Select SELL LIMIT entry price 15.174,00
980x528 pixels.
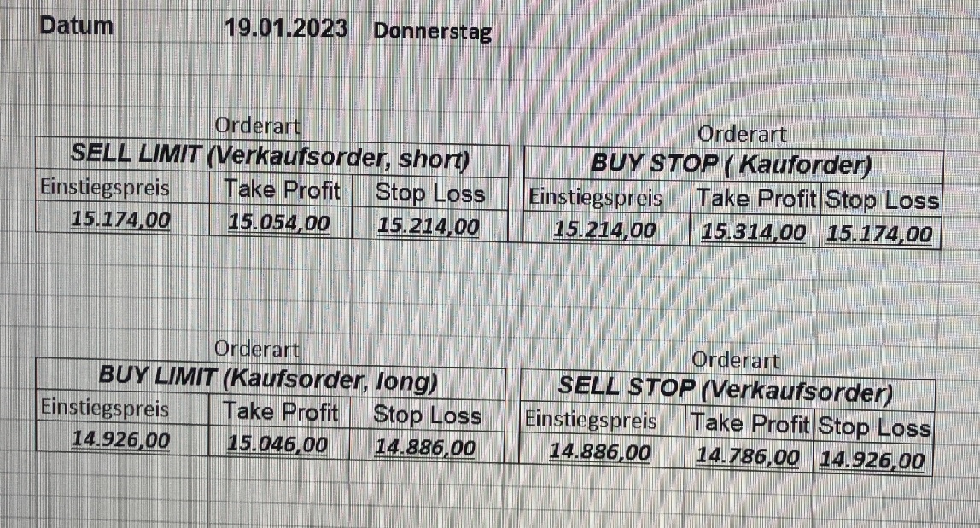pyautogui.click(x=120, y=220)
